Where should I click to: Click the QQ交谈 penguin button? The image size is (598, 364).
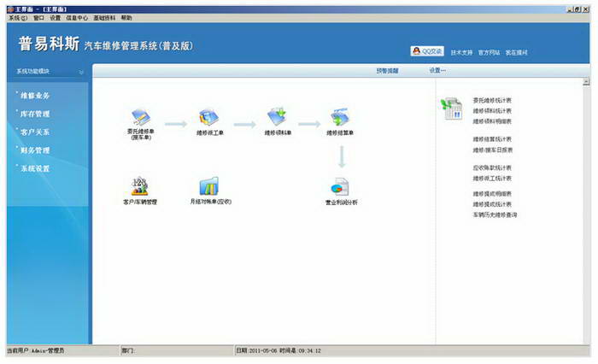coord(427,50)
